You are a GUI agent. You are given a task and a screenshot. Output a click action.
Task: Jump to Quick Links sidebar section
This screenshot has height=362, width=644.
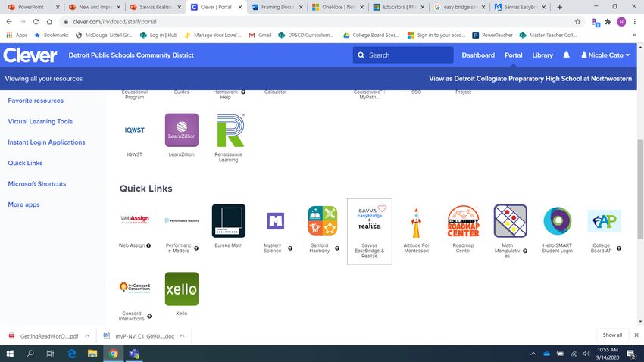coord(25,163)
